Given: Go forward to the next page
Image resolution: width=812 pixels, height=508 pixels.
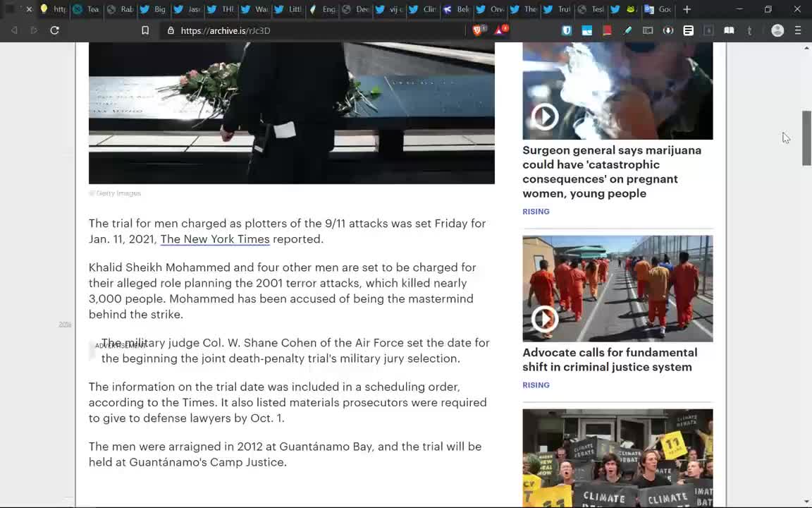Looking at the screenshot, I should [34, 30].
